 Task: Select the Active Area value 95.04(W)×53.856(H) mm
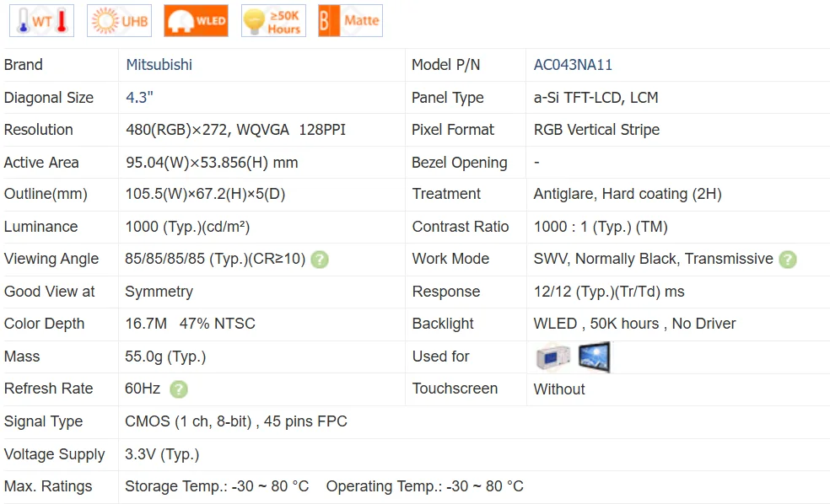point(212,163)
